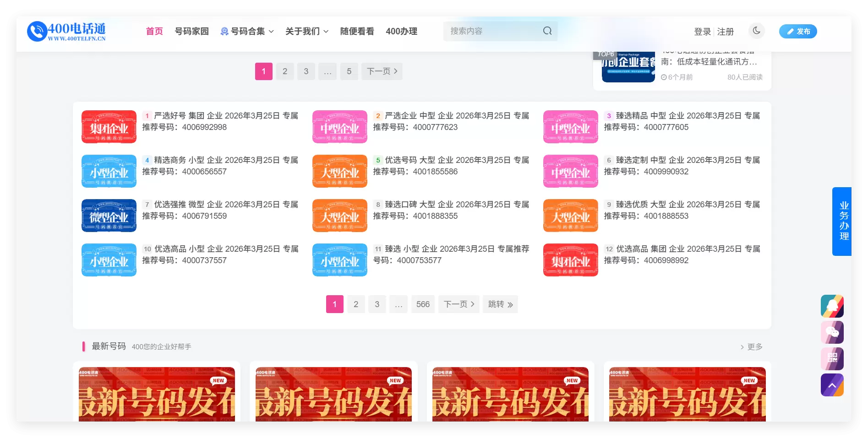The width and height of the screenshot is (868, 438).
Task: Toggle dark mode moon icon
Action: (756, 31)
